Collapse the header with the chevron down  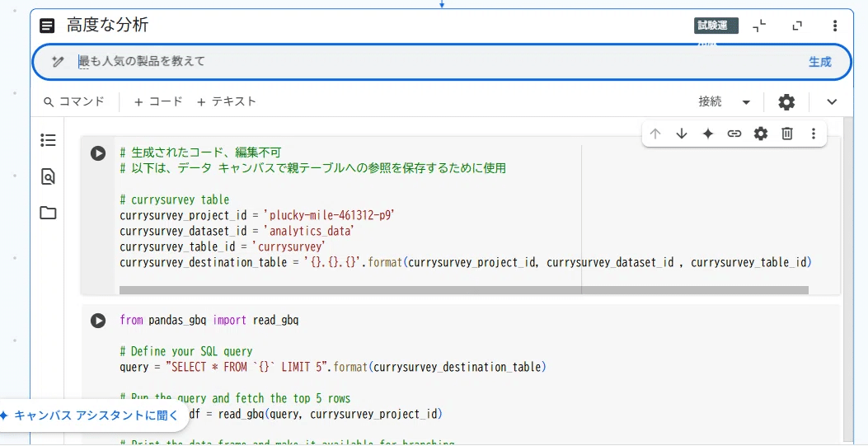pyautogui.click(x=832, y=102)
